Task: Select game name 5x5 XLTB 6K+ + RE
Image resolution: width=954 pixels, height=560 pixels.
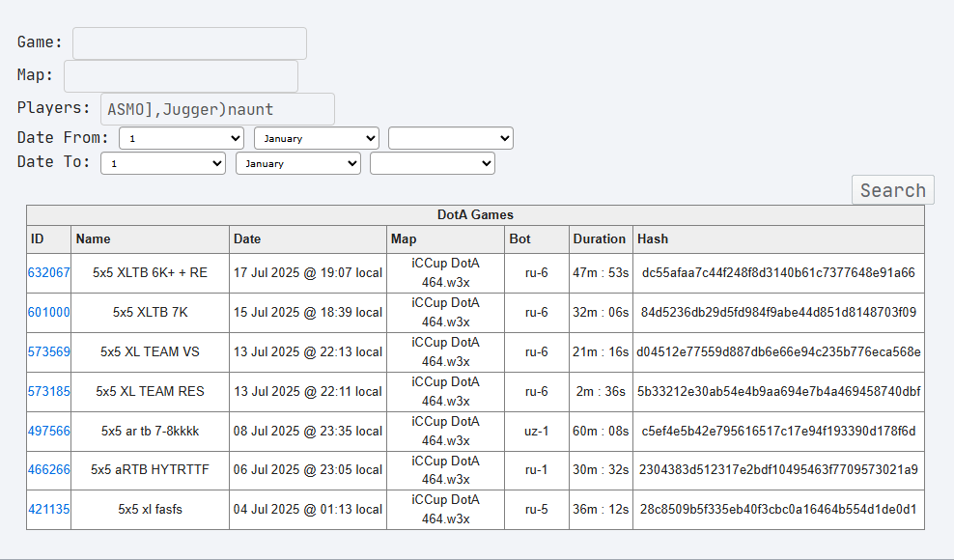Action: point(151,272)
